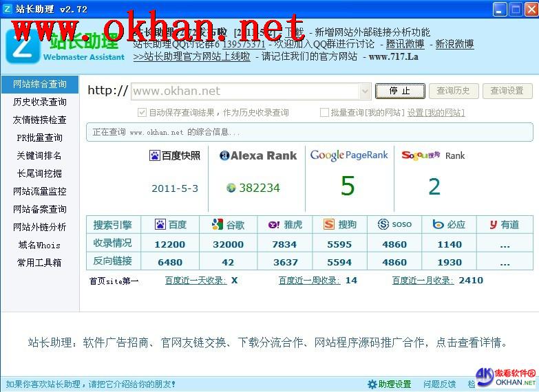Click www.717.La website text
Viewport: 539px width, 392px height.
point(394,56)
